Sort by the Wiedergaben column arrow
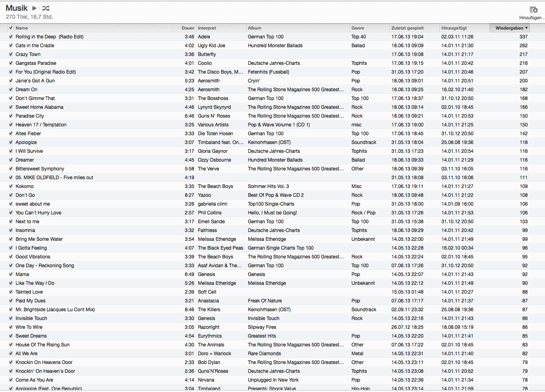 (x=526, y=28)
